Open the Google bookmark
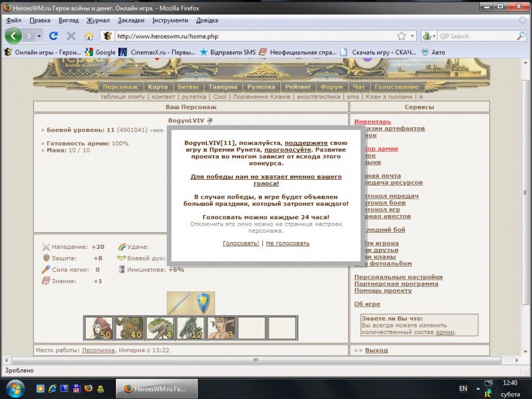This screenshot has height=399, width=532. pyautogui.click(x=100, y=52)
